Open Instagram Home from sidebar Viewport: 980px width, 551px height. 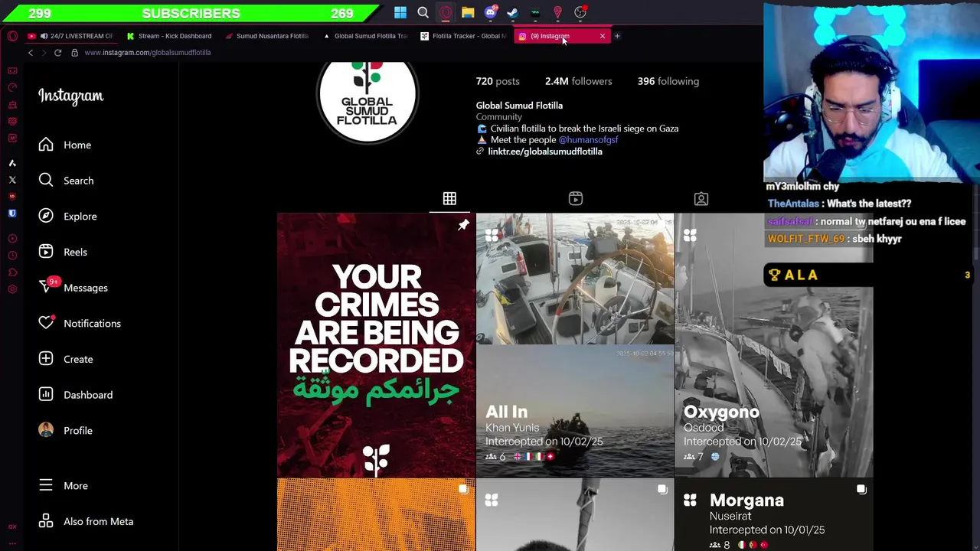(65, 145)
